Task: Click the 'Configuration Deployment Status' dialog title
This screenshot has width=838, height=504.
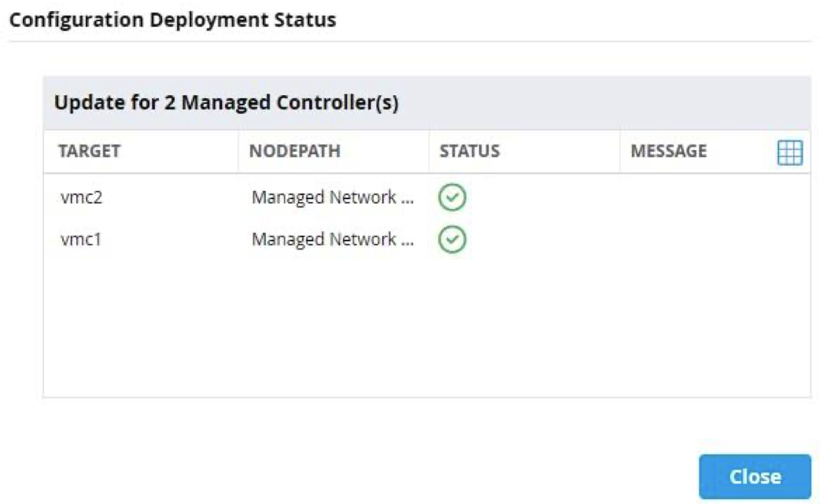Action: [172, 20]
